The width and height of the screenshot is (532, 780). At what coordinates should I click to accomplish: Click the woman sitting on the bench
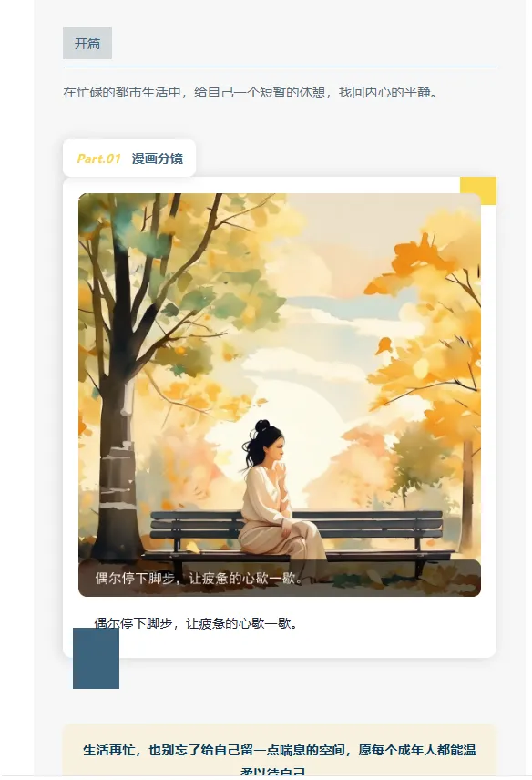[x=279, y=502]
